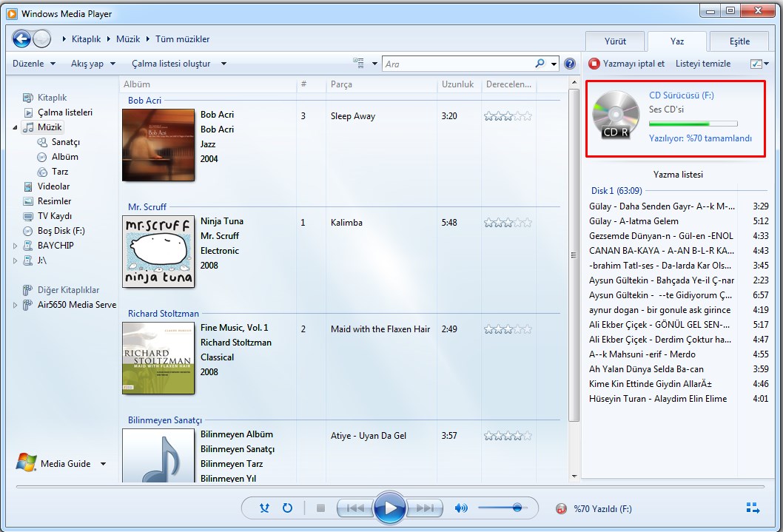Image resolution: width=783 pixels, height=532 pixels.
Task: Click the back navigation arrow
Action: 22,38
